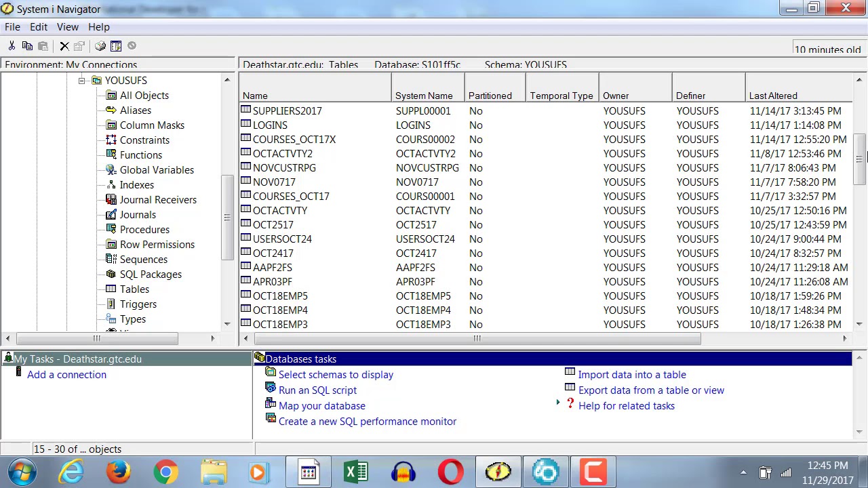Click the Windows Start button

23,472
